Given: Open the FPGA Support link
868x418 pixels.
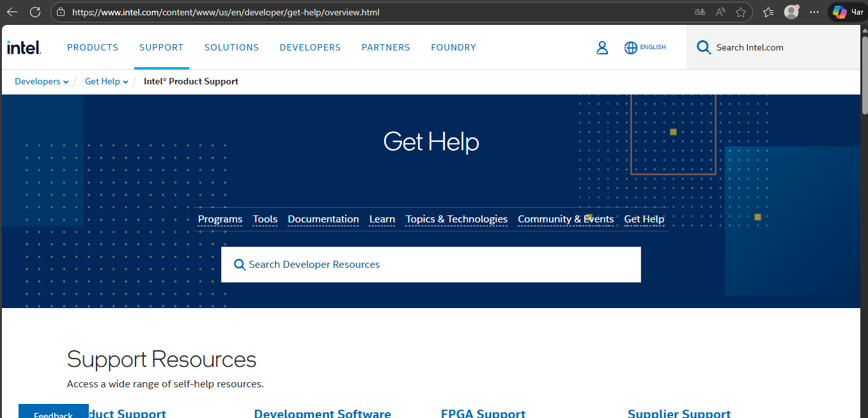Looking at the screenshot, I should click(483, 413).
